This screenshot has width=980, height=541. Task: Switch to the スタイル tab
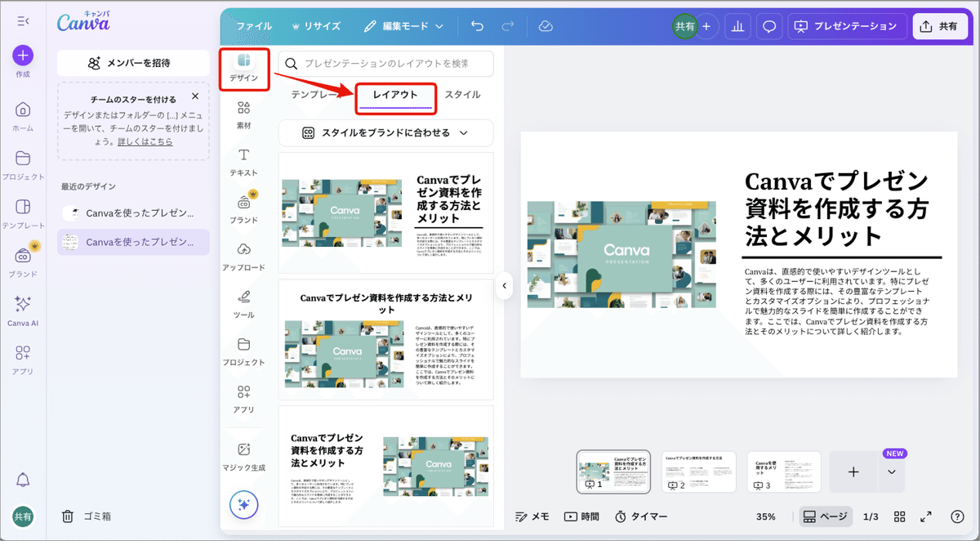[x=462, y=94]
